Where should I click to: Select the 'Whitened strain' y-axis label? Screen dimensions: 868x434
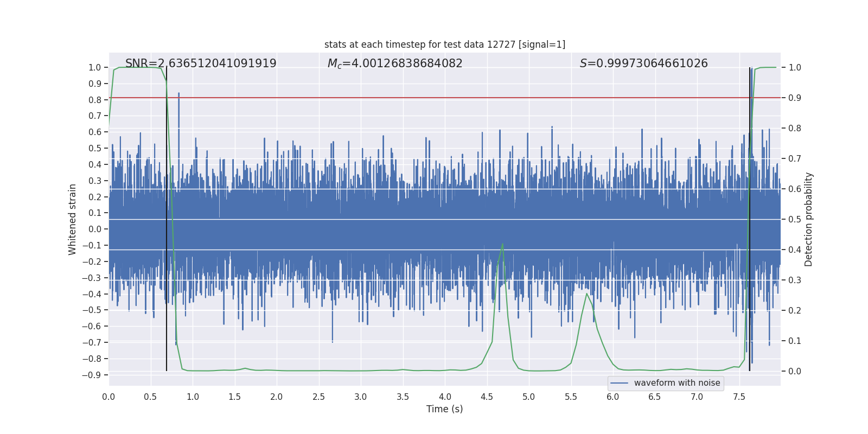coord(73,219)
